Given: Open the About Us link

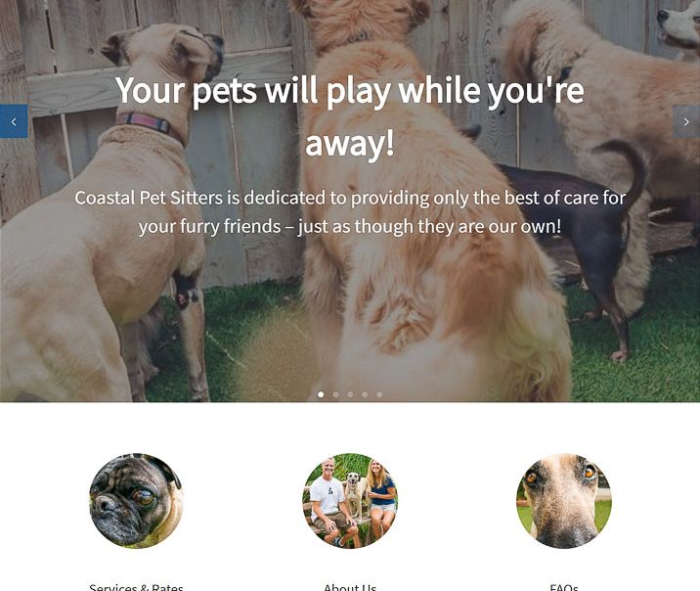Looking at the screenshot, I should click(x=350, y=587).
